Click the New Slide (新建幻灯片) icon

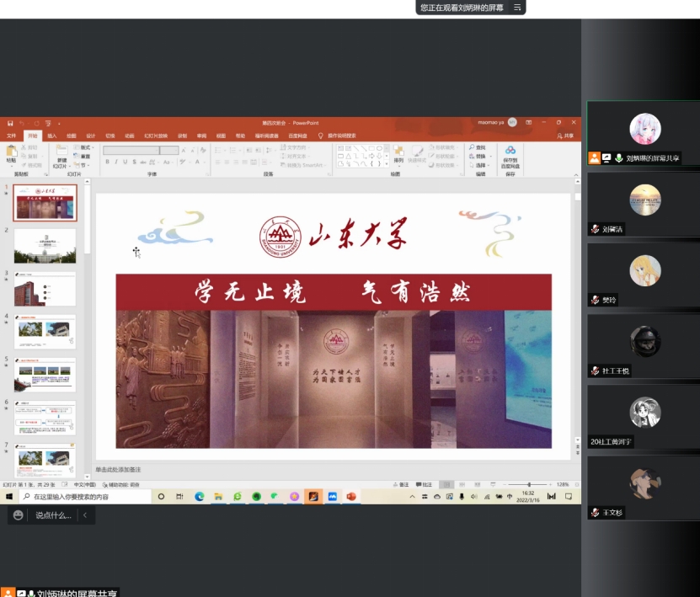click(61, 152)
